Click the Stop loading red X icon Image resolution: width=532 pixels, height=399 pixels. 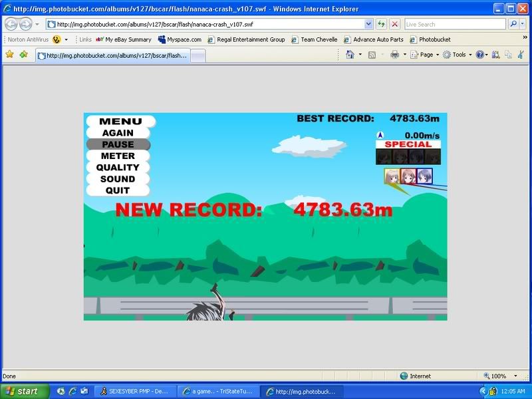point(394,24)
